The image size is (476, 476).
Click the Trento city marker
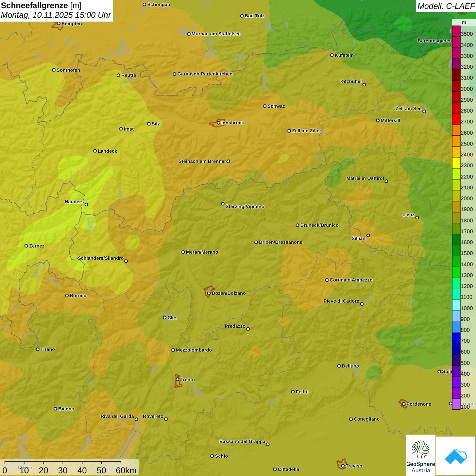pyautogui.click(x=177, y=379)
